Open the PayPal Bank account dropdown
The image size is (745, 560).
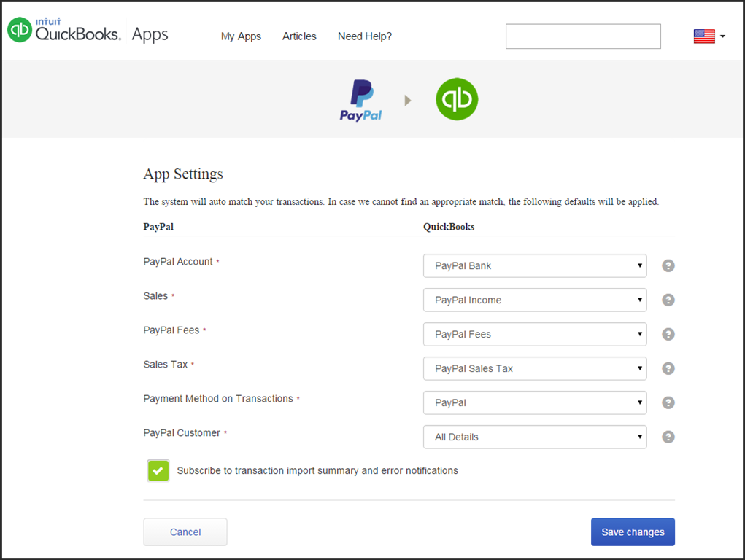pos(535,265)
